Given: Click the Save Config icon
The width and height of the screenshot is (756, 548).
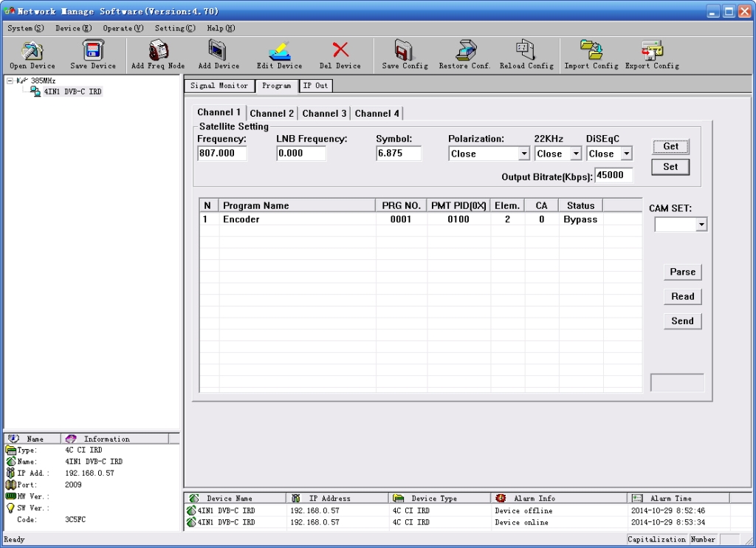Looking at the screenshot, I should click(405, 51).
